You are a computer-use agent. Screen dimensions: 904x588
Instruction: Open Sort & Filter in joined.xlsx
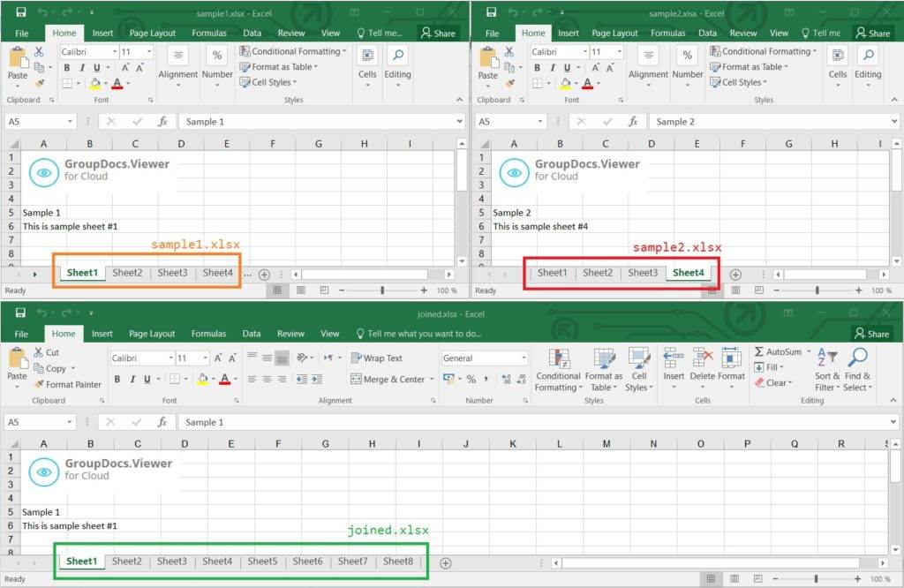point(825,369)
